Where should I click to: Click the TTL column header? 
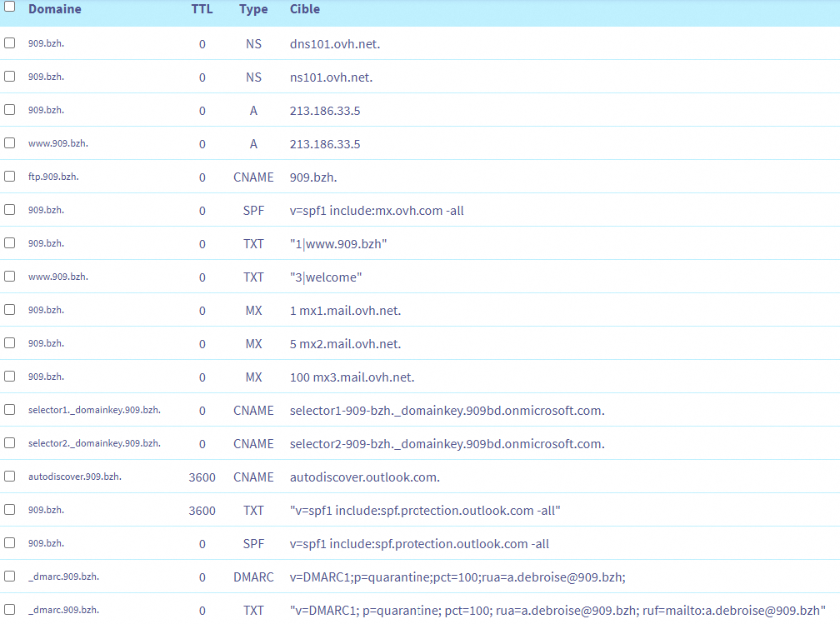[x=202, y=9]
